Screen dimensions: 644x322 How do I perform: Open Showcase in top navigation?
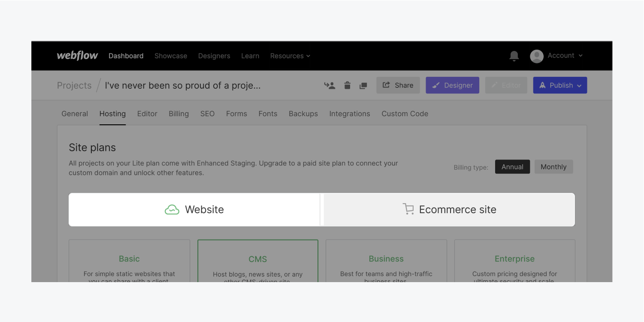(171, 56)
